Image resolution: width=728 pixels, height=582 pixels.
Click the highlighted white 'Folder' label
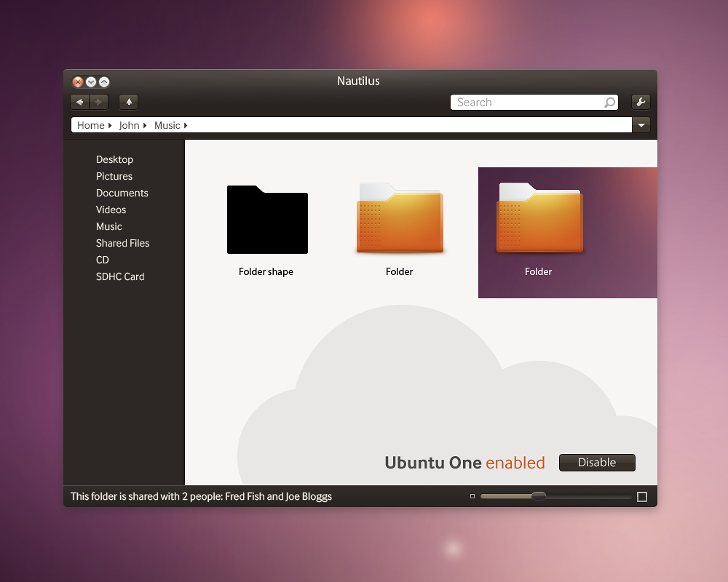[539, 271]
